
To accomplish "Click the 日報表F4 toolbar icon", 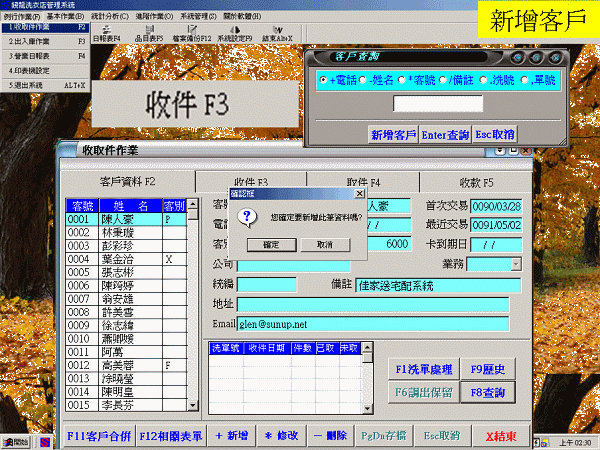I will point(105,35).
